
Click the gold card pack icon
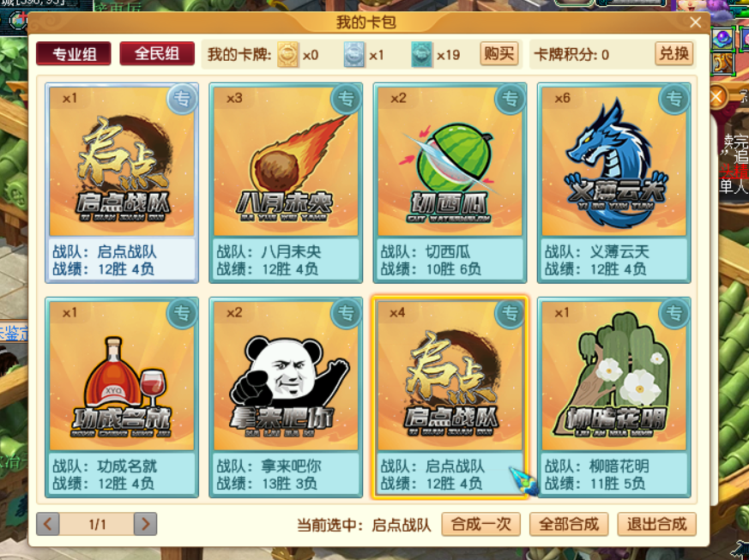click(x=288, y=54)
